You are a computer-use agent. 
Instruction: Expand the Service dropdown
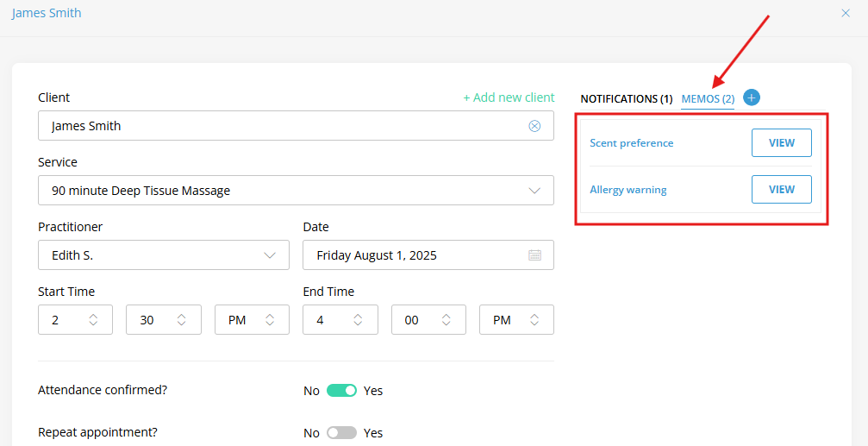pos(297,191)
